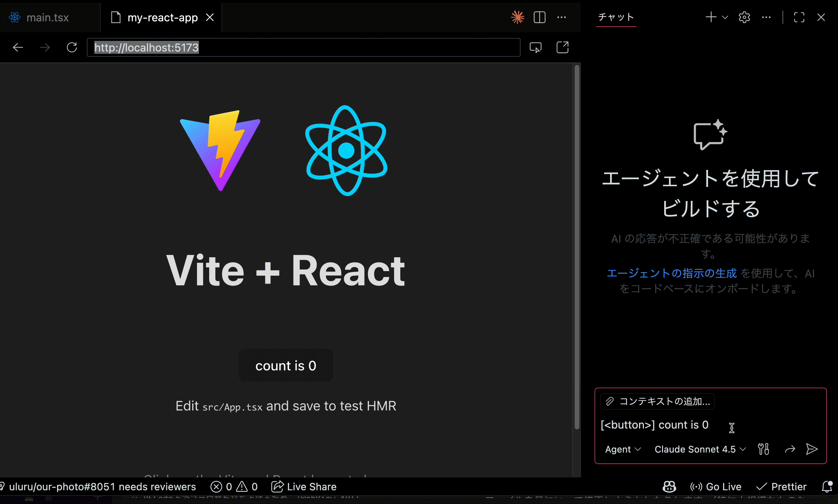Close the chat panel
Viewport: 838px width, 504px height.
tap(821, 17)
